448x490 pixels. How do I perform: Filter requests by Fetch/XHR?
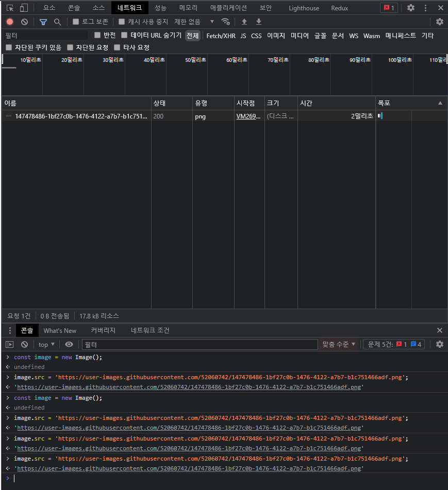click(x=221, y=36)
